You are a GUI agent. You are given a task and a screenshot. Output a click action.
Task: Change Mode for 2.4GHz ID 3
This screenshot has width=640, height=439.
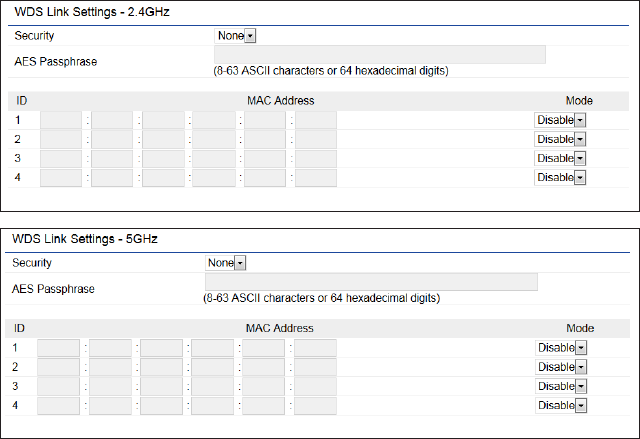(x=560, y=158)
